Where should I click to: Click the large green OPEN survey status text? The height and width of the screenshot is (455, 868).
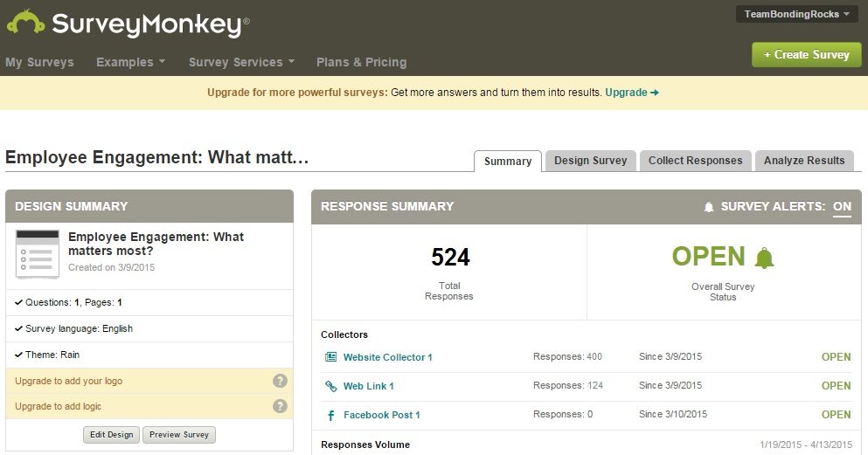pos(709,257)
